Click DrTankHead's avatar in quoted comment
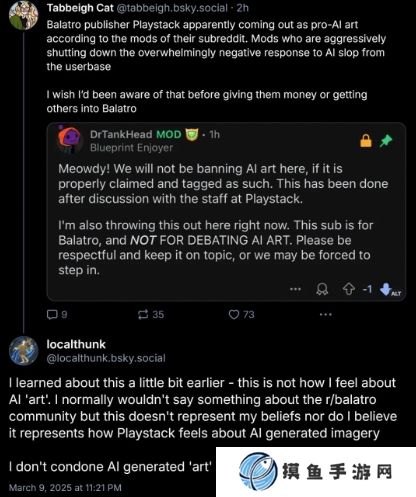Viewport: 416px width, 497px height. coord(69,139)
